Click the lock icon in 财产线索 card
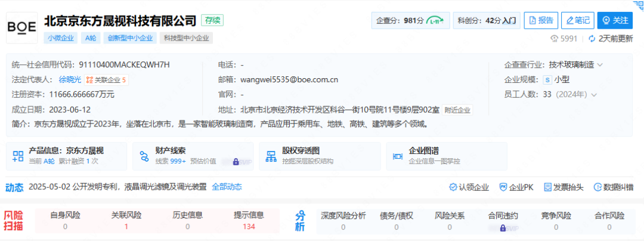Viewport: 644px width, 241px height. click(x=236, y=162)
